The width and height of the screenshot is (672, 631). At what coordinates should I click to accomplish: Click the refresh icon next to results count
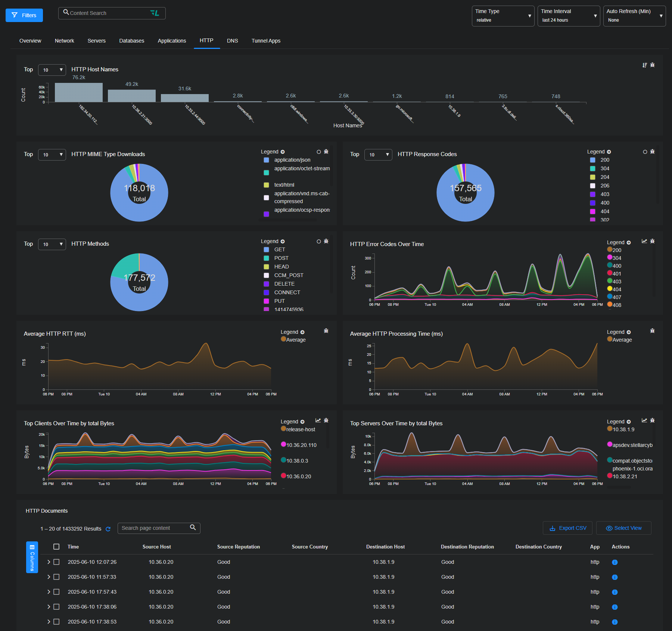click(x=108, y=529)
